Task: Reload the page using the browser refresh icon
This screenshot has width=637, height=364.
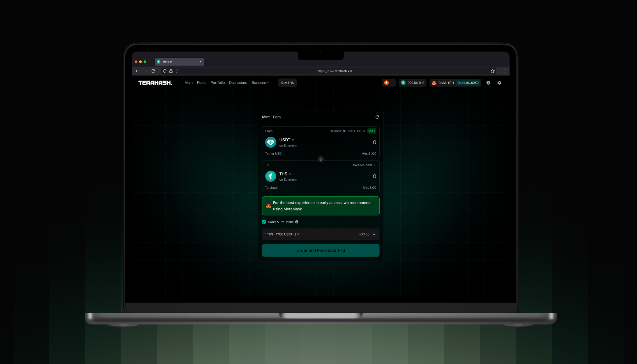Action: [x=153, y=71]
